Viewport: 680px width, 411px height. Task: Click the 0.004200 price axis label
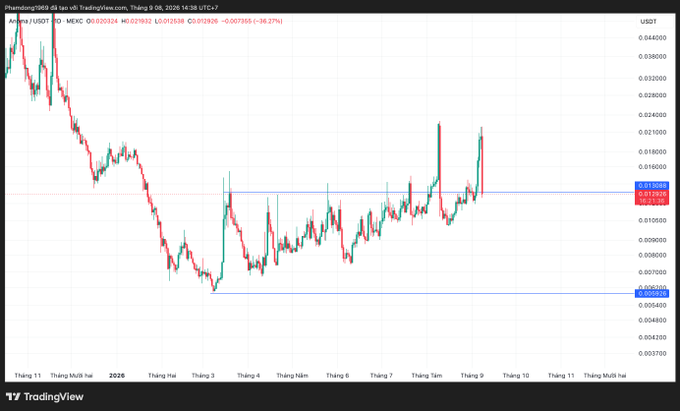[x=652, y=337]
